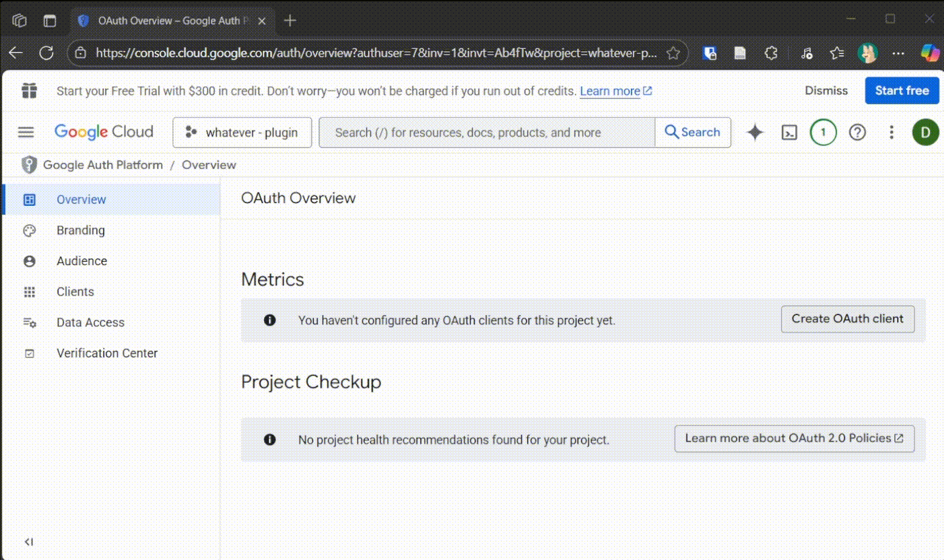Open the Google Cloud navigation hamburger menu
The height and width of the screenshot is (560, 944).
point(26,133)
